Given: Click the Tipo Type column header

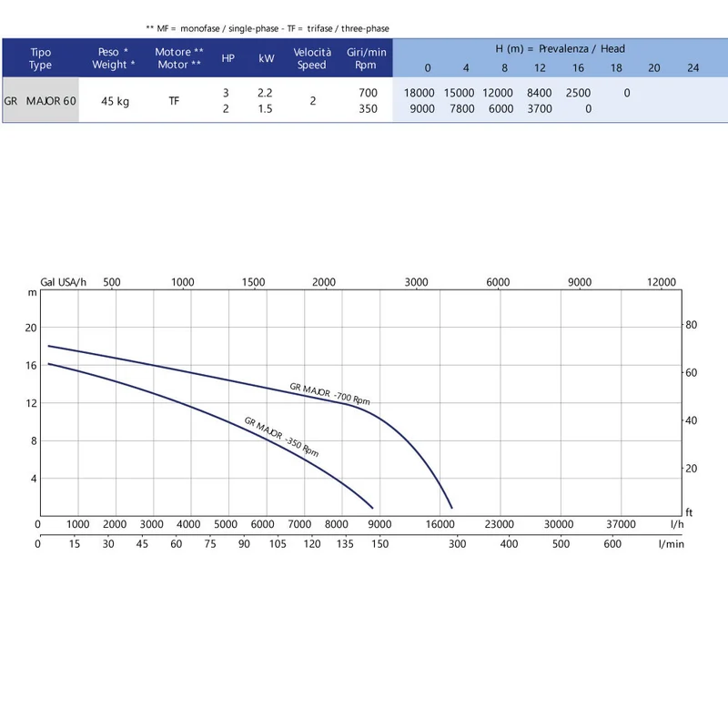Looking at the screenshot, I should tap(40, 58).
